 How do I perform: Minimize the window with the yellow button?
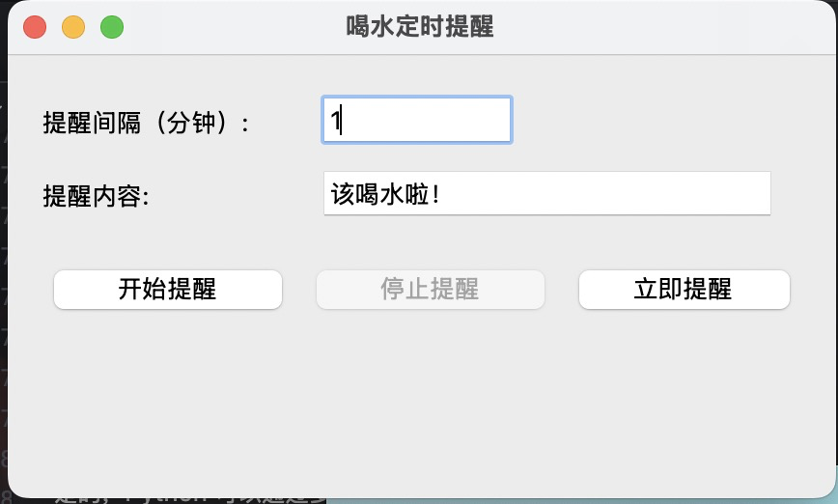click(x=73, y=27)
